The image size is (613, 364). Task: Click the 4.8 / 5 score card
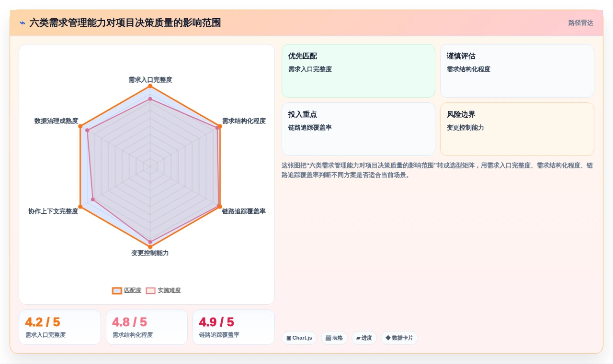click(x=147, y=327)
